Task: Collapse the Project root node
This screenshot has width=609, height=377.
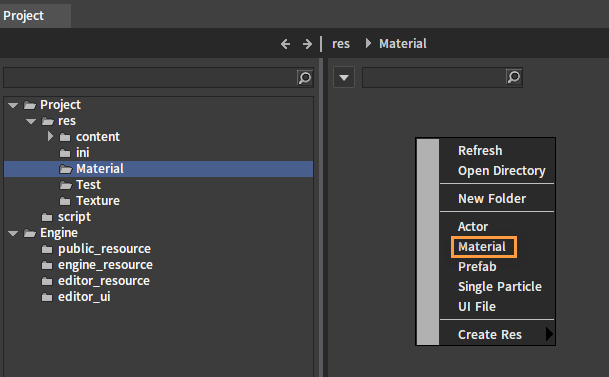Action: [13, 105]
